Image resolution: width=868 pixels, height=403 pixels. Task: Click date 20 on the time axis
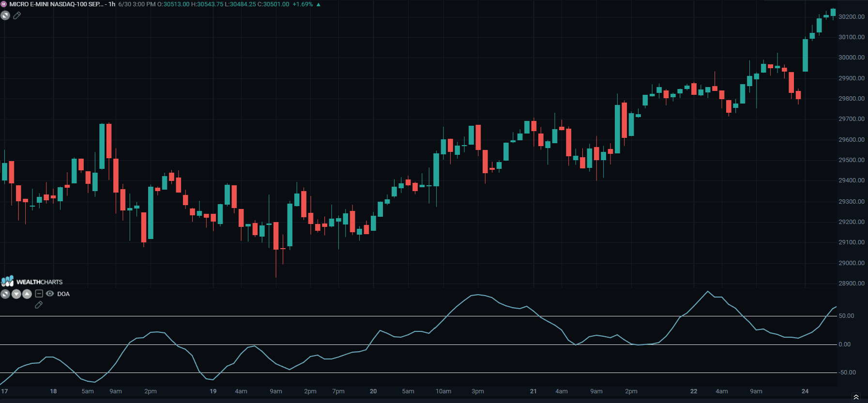[x=373, y=391]
